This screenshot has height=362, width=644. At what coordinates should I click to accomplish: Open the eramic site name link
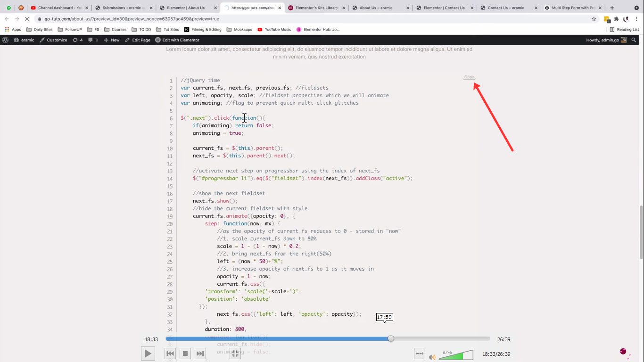24,40
